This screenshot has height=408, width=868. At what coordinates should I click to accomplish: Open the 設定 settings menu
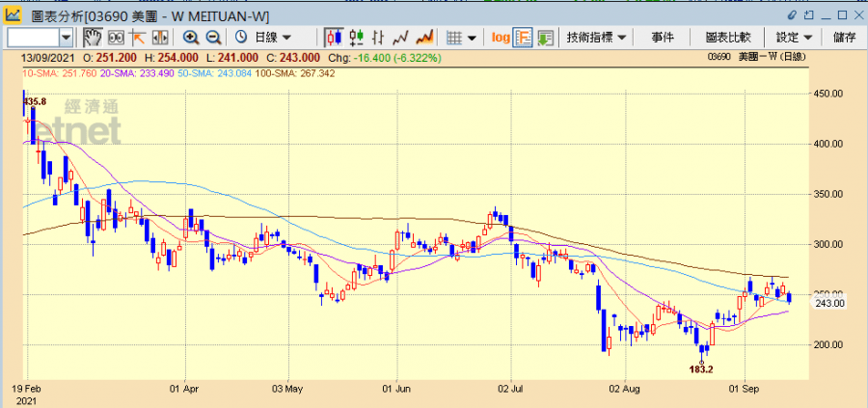tap(795, 38)
